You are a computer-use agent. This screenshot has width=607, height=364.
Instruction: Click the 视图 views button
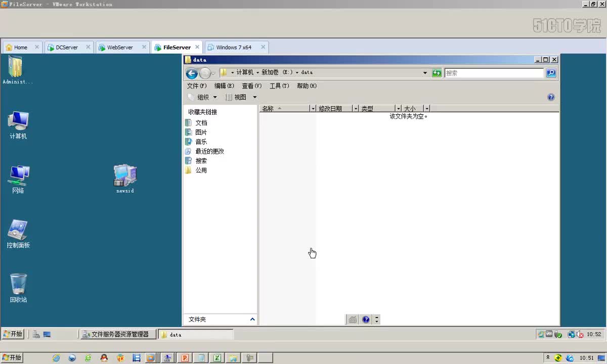point(236,97)
